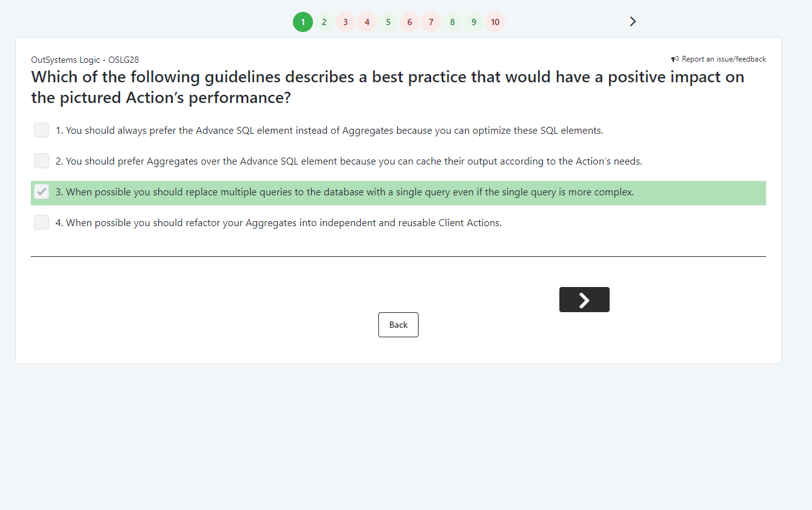The image size is (812, 510).
Task: Jump to question 2
Action: tap(324, 23)
